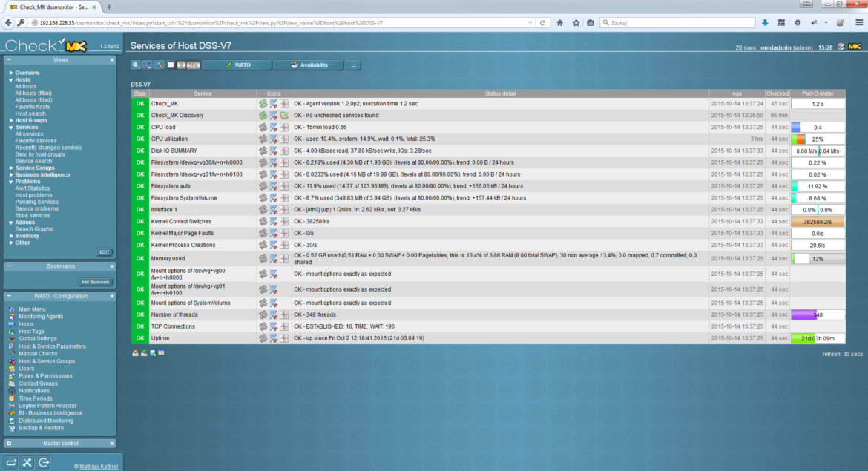Open the commands hammer icon
Image resolution: width=868 pixels, height=471 pixels.
pos(160,65)
